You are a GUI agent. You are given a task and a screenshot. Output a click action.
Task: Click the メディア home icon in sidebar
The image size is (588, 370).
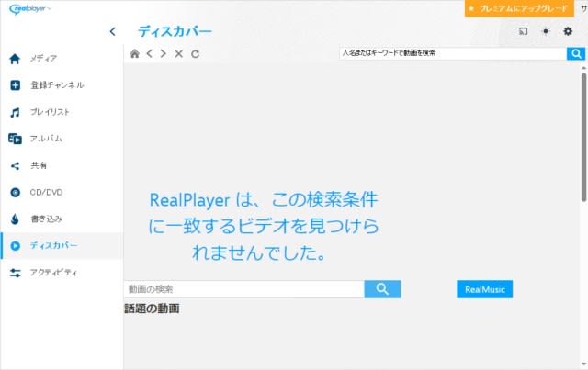tap(15, 59)
